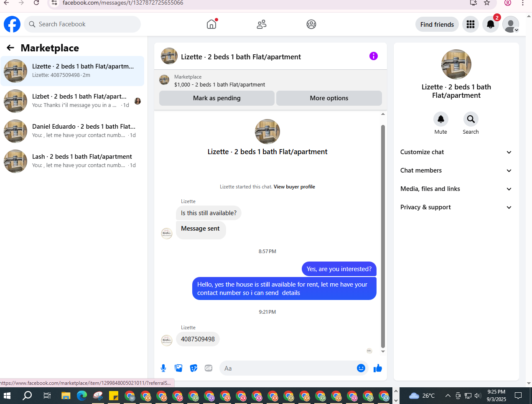Image resolution: width=532 pixels, height=404 pixels.
Task: Click the chat scrollbar up arrow
Action: [383, 114]
